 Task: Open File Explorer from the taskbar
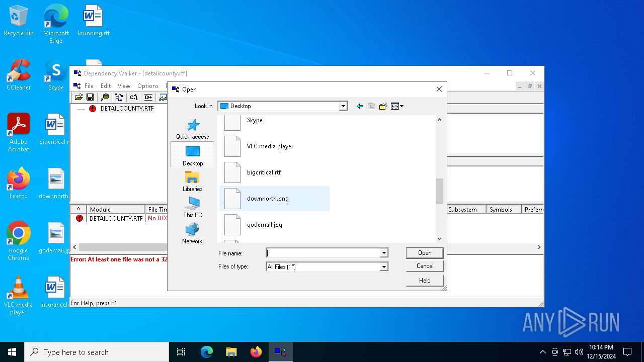pos(231,352)
